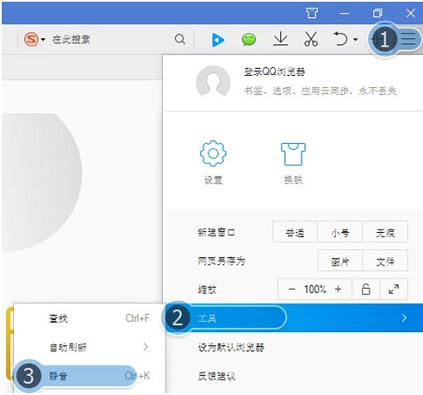Expand the search engine dropdown arrow
423x395 pixels.
tap(43, 40)
